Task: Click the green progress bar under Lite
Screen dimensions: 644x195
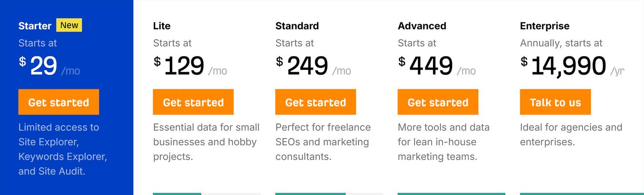Action: point(177,194)
